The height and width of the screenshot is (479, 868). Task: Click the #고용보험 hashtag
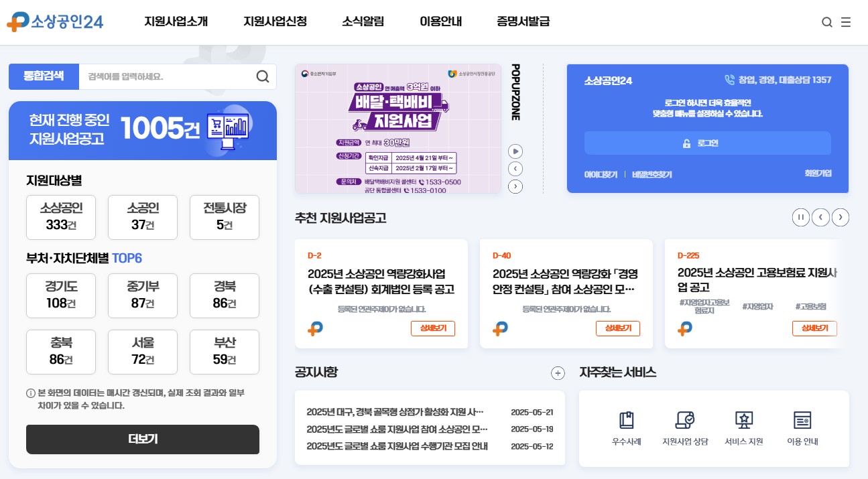coord(811,306)
